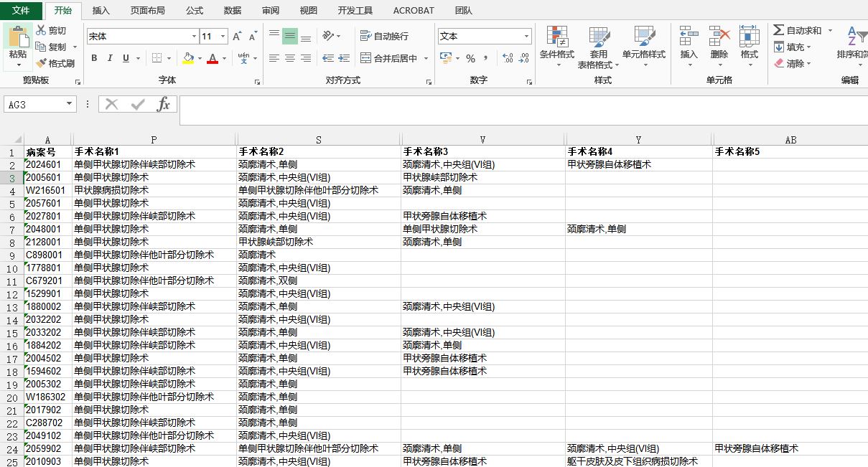
Task: Select cell with 病案号 W216501
Action: 47,191
